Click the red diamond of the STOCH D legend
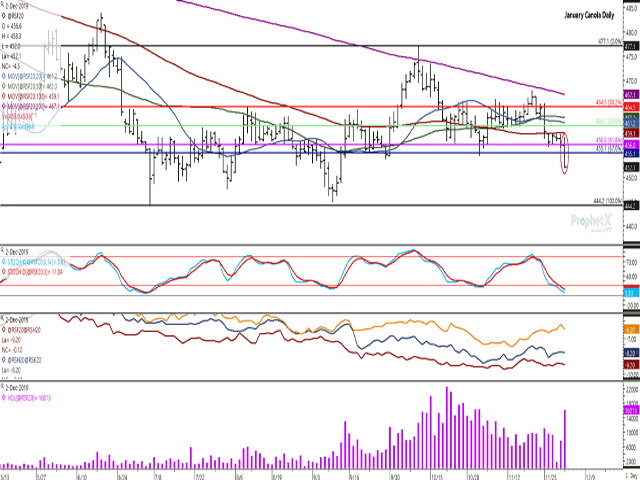Viewport: 640px width, 480px height. tap(3, 271)
